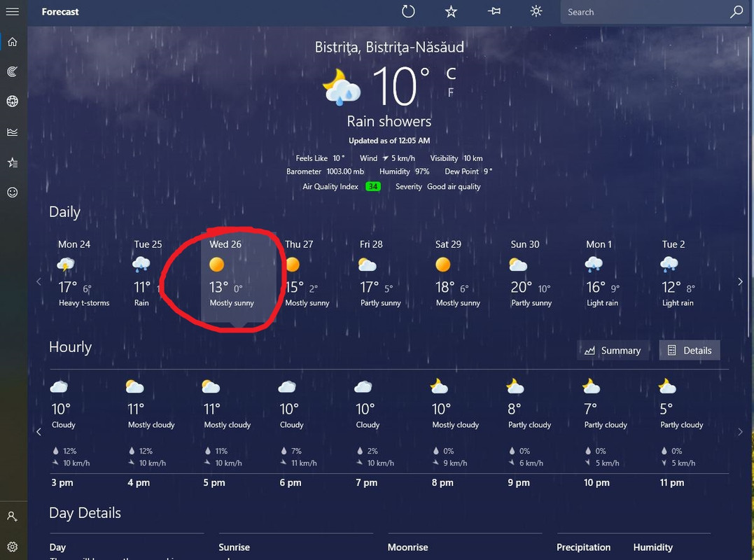
Task: Switch temperature units to Celsius
Action: click(451, 73)
